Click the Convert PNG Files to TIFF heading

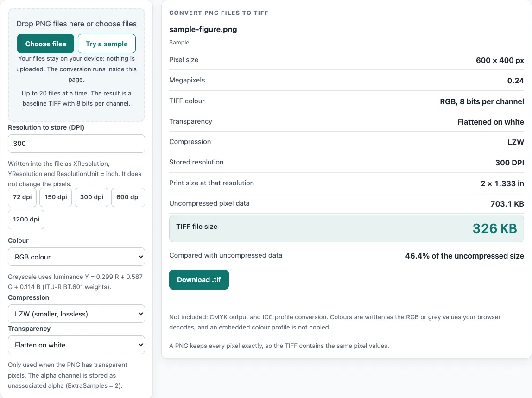(219, 13)
